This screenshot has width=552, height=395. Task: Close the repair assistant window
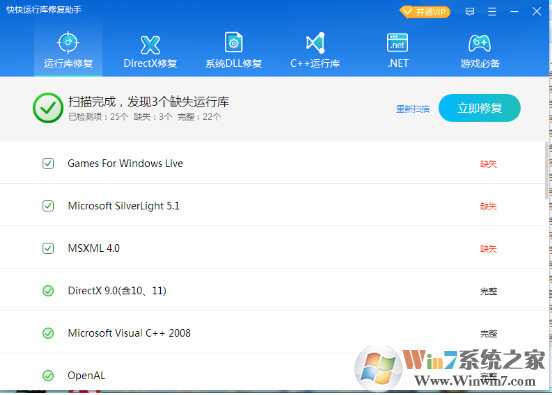[537, 12]
